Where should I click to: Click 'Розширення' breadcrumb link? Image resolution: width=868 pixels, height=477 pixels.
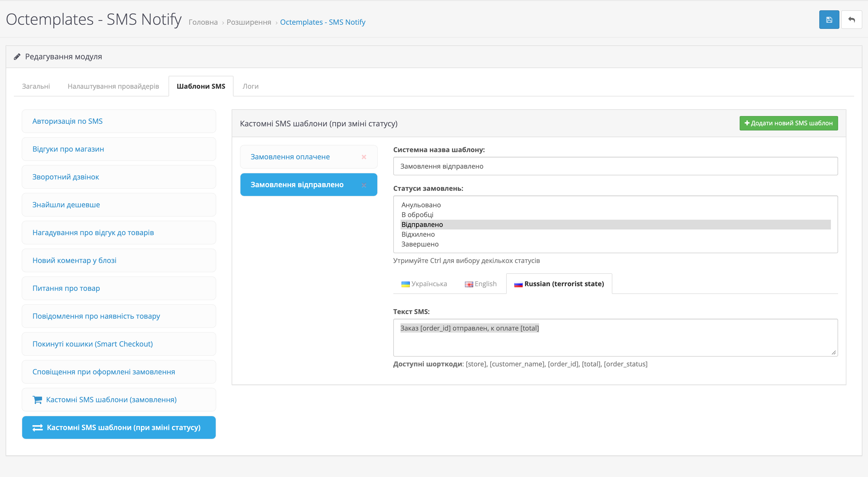pos(249,22)
